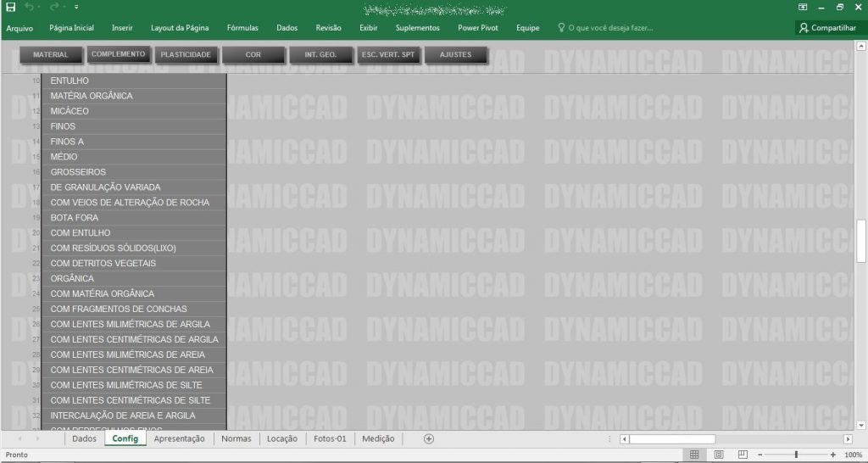Select the MICÁCEO cell

[x=134, y=111]
